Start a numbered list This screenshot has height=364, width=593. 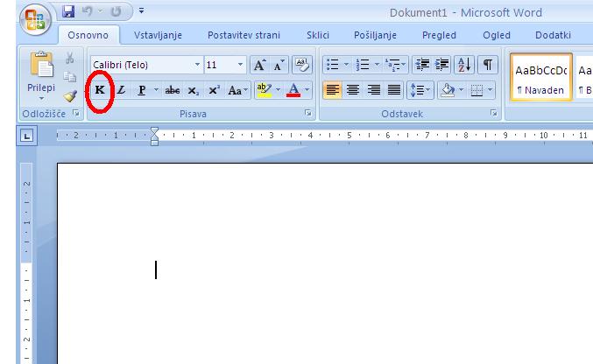click(x=363, y=65)
